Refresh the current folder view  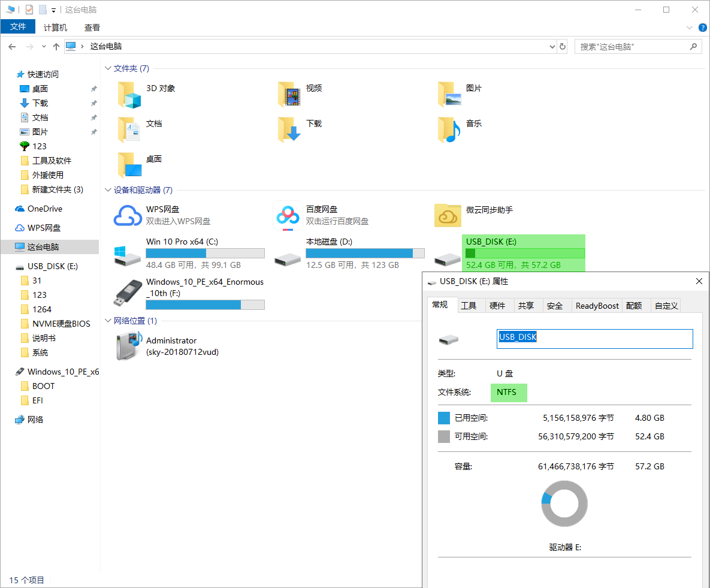[x=562, y=46]
